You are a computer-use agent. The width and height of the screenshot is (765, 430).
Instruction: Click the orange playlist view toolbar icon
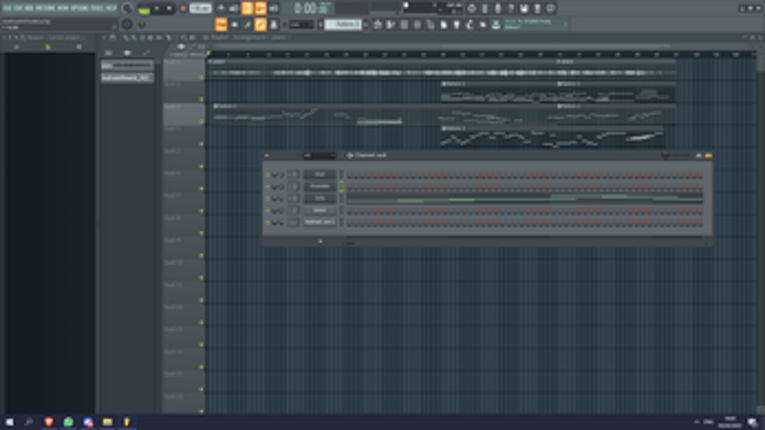tap(221, 24)
